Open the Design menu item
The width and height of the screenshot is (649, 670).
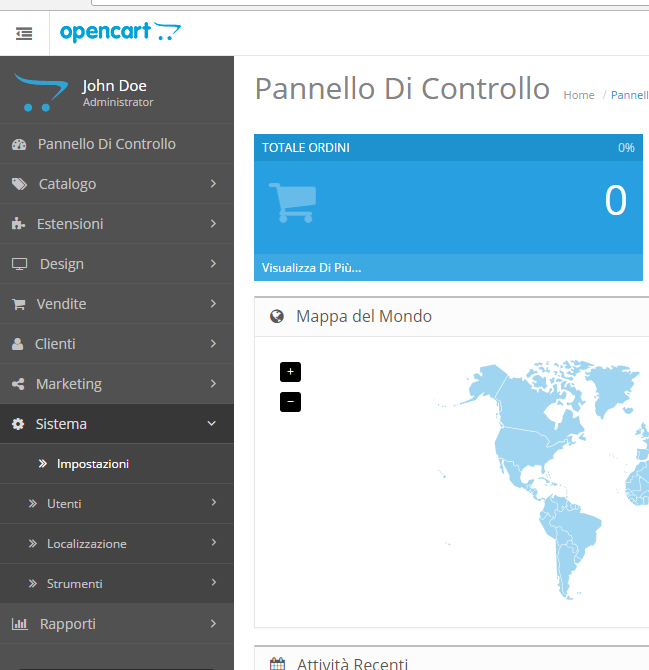(117, 264)
